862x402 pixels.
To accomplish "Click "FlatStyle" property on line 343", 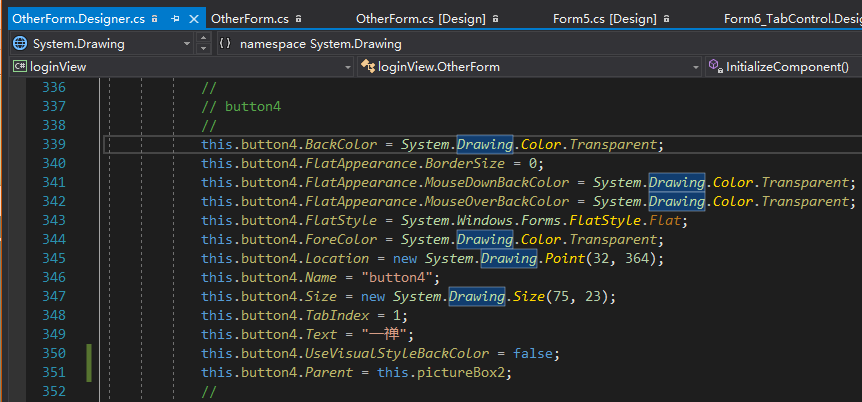I will pyautogui.click(x=341, y=221).
